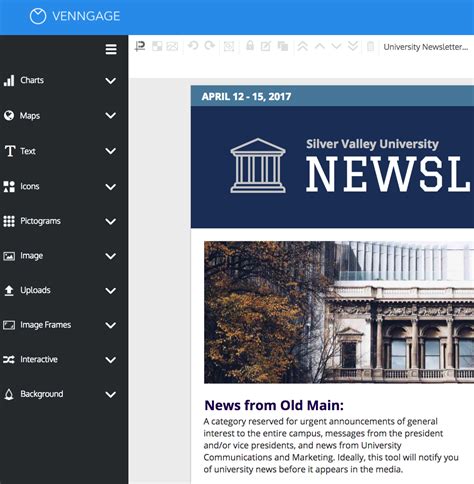Click the VENNGAGE brand name
Screen dimensions: 474x484
[86, 16]
